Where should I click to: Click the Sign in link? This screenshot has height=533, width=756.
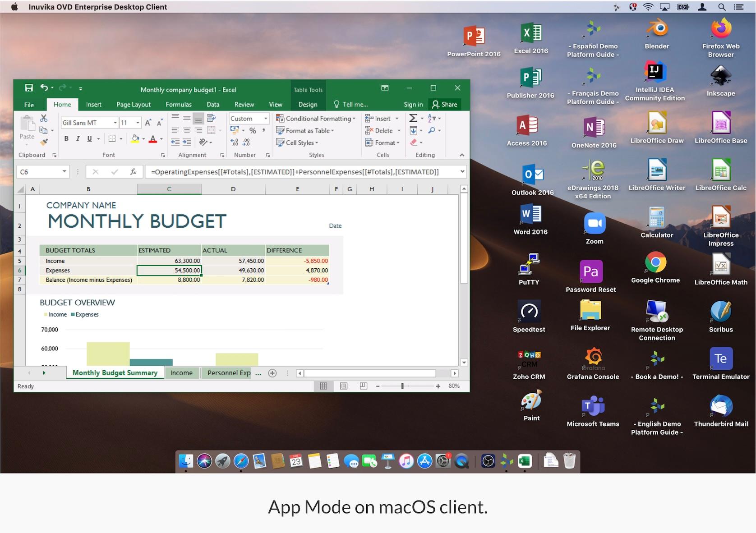click(413, 105)
